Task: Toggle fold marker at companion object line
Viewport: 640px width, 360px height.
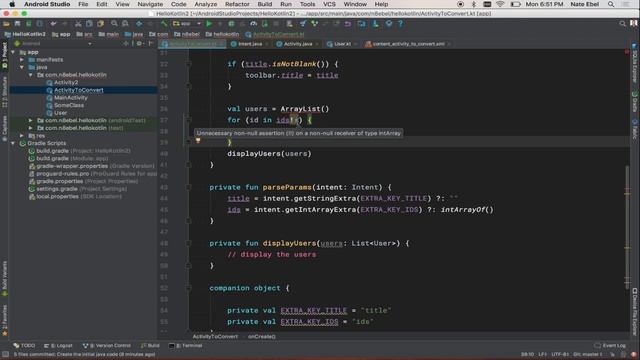Action: [x=189, y=288]
